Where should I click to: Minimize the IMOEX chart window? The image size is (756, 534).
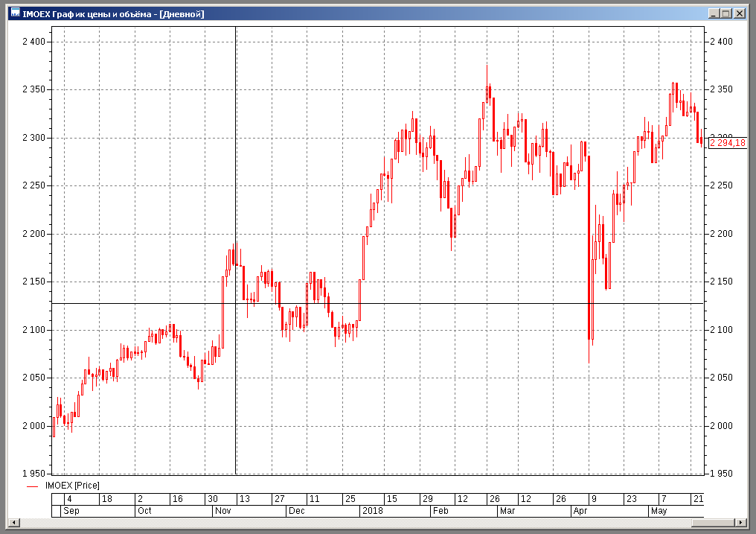click(x=714, y=13)
